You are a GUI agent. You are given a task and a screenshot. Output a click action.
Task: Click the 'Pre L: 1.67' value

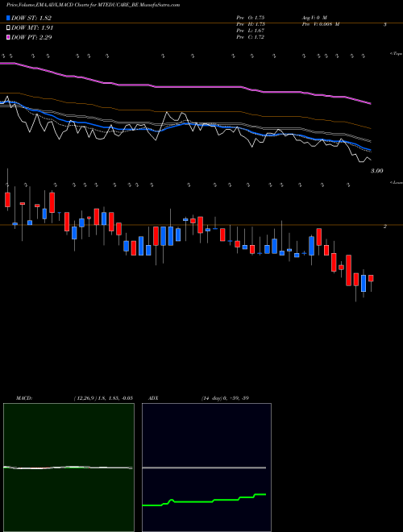251,30
